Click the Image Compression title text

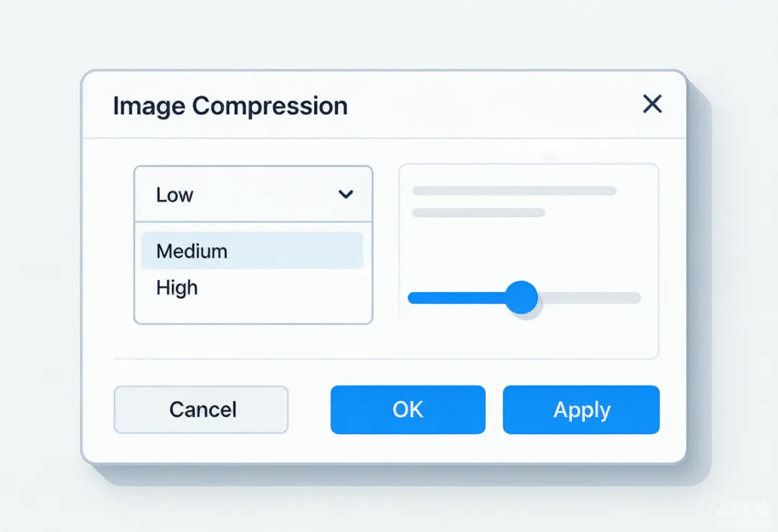(231, 106)
